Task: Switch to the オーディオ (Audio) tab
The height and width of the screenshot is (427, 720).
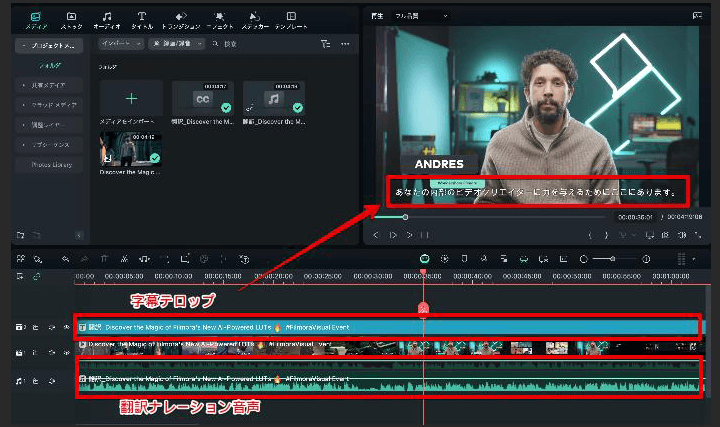Action: click(x=107, y=20)
